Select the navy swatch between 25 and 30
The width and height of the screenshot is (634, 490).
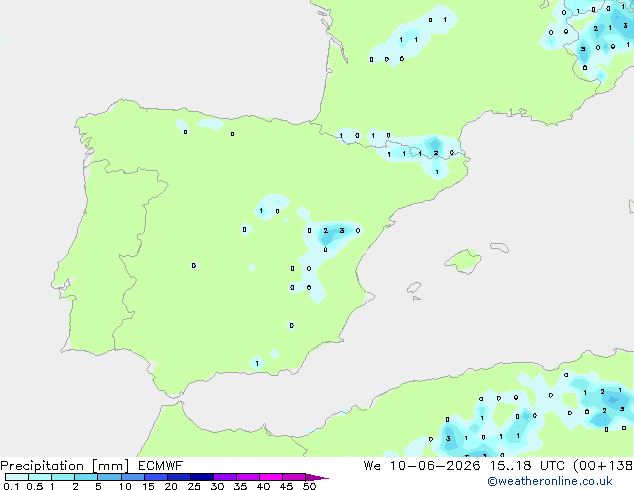coord(201,477)
